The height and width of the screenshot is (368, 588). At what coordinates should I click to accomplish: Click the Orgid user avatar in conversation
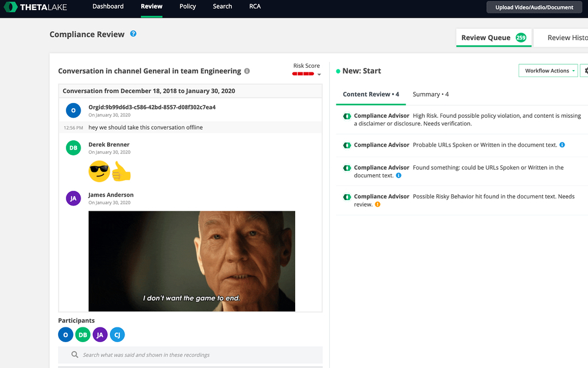[73, 111]
